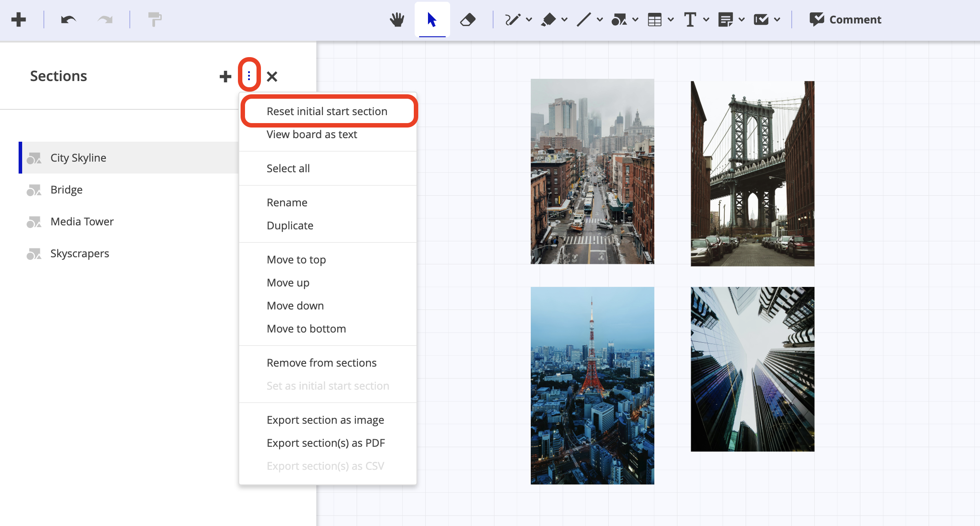Click the undo arrow
Viewport: 980px width, 526px height.
[68, 19]
